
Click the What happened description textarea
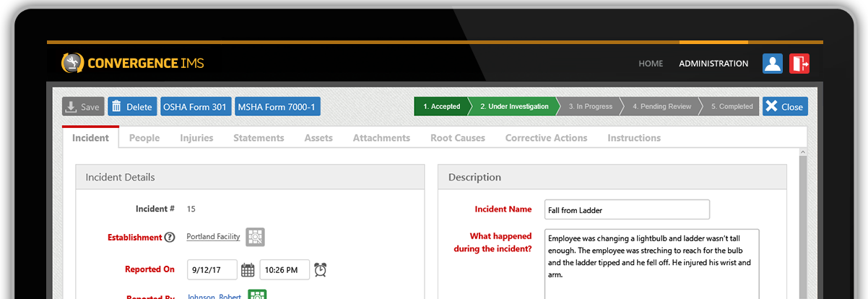(652, 264)
